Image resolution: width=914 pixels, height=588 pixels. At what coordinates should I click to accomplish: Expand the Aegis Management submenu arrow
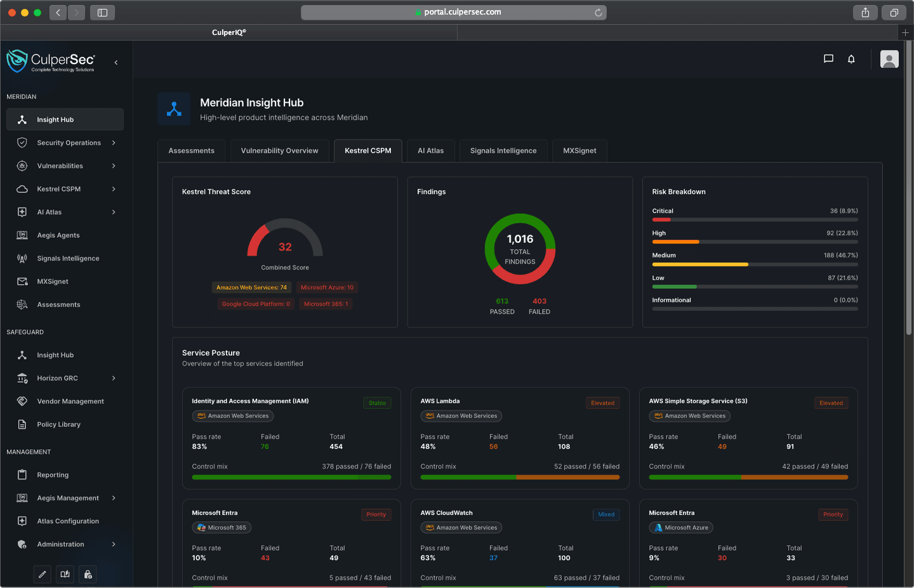114,498
